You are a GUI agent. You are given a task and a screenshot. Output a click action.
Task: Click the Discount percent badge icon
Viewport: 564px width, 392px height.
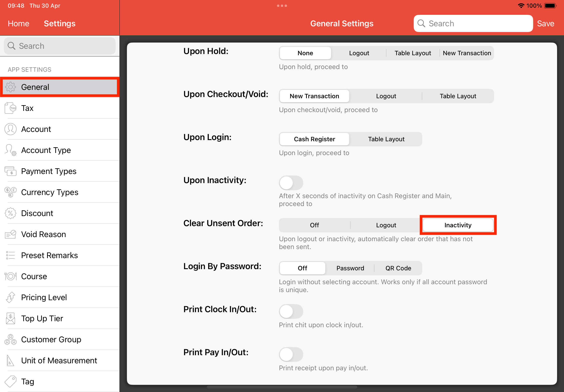point(11,213)
